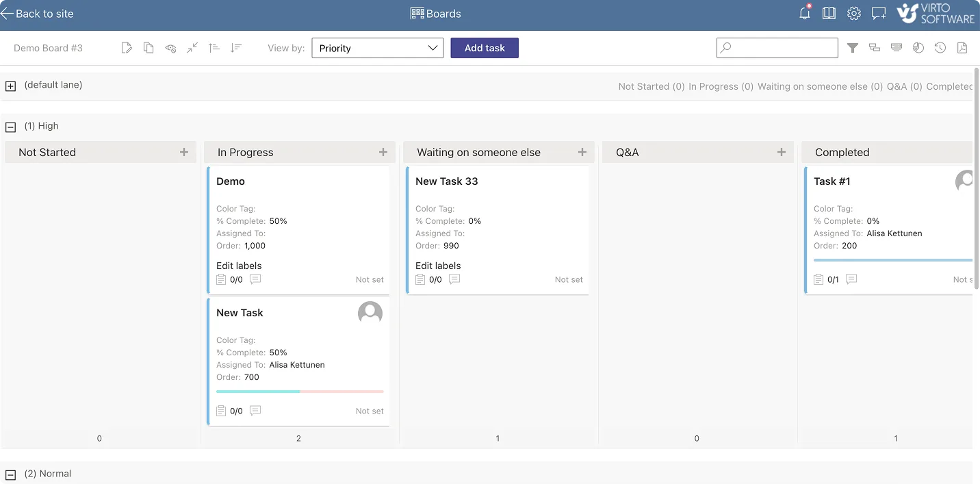Click the feedback chat bubble icon
980x484 pixels.
tap(879, 13)
